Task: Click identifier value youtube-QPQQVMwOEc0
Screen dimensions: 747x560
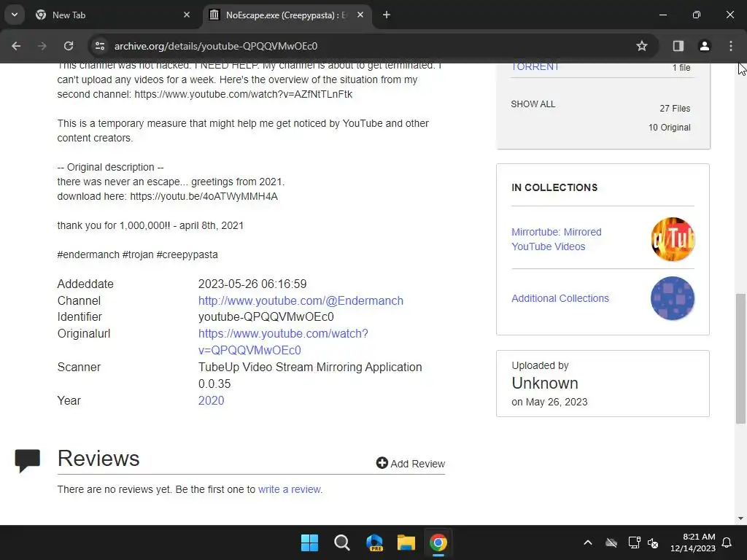Action: click(x=266, y=317)
